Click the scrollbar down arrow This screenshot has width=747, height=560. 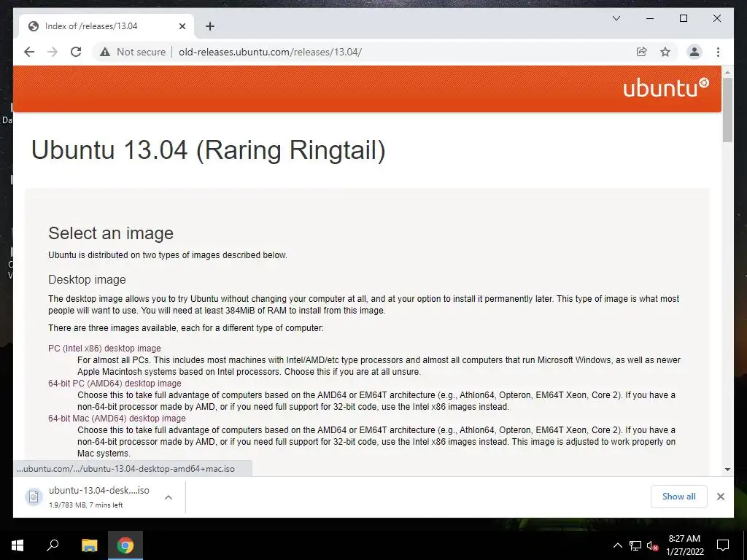click(727, 469)
